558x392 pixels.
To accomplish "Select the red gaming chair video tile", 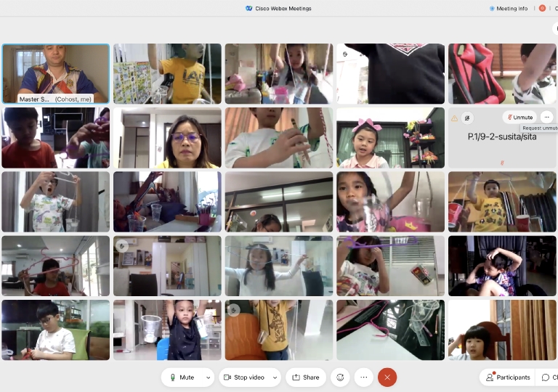I will click(502, 73).
